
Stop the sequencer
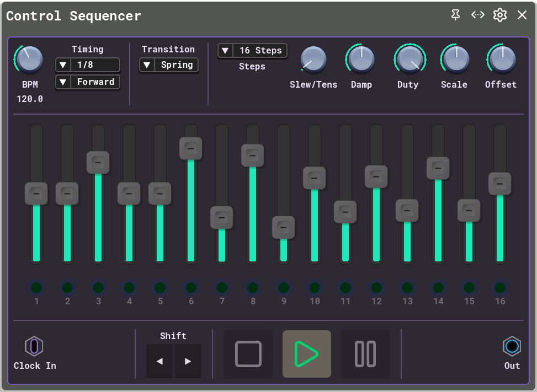click(x=248, y=354)
